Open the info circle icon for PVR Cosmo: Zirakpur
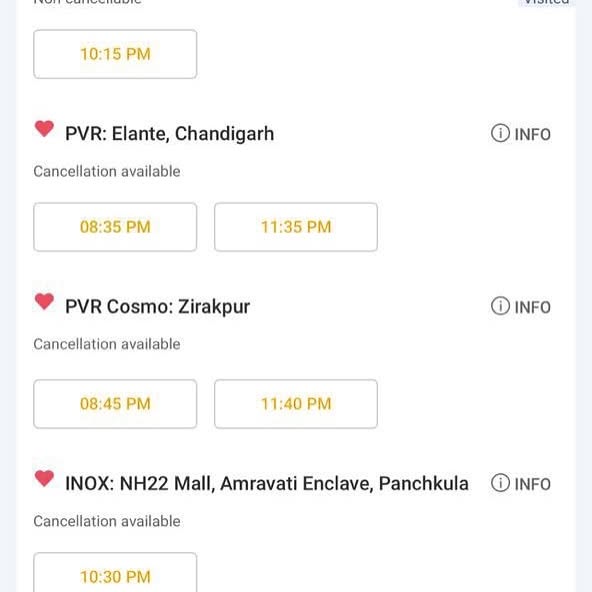592x592 pixels. coord(500,306)
